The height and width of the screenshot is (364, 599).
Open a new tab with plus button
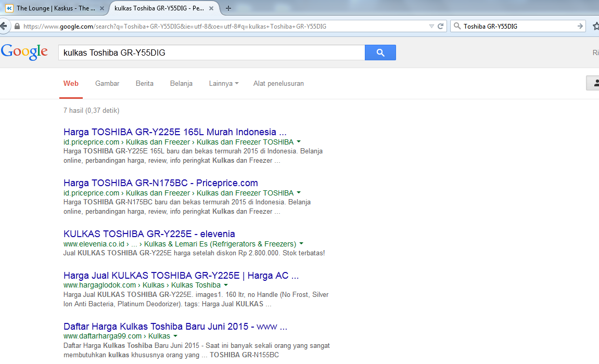coord(228,8)
